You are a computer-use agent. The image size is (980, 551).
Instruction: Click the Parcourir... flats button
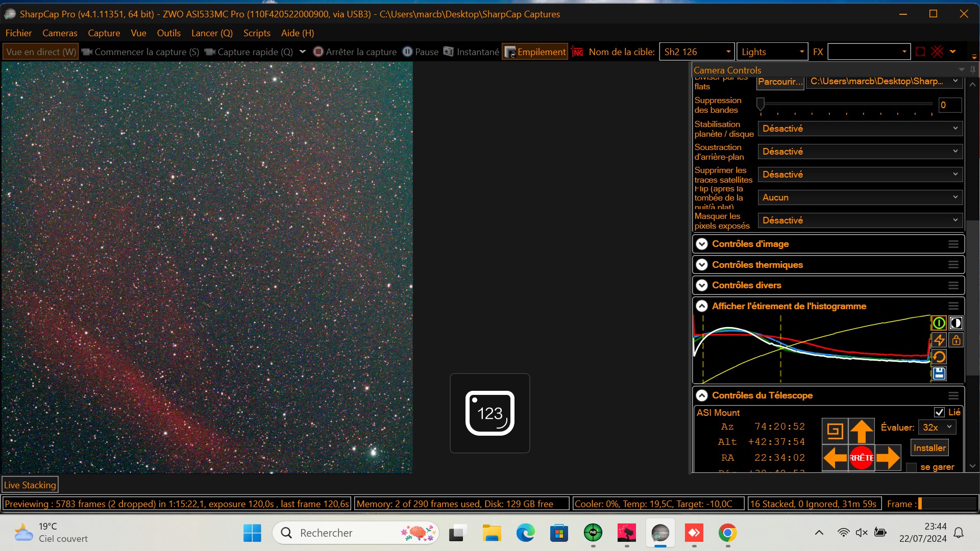point(780,82)
